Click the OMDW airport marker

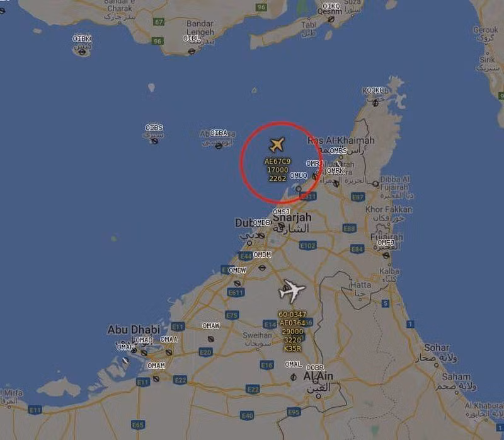238,284
